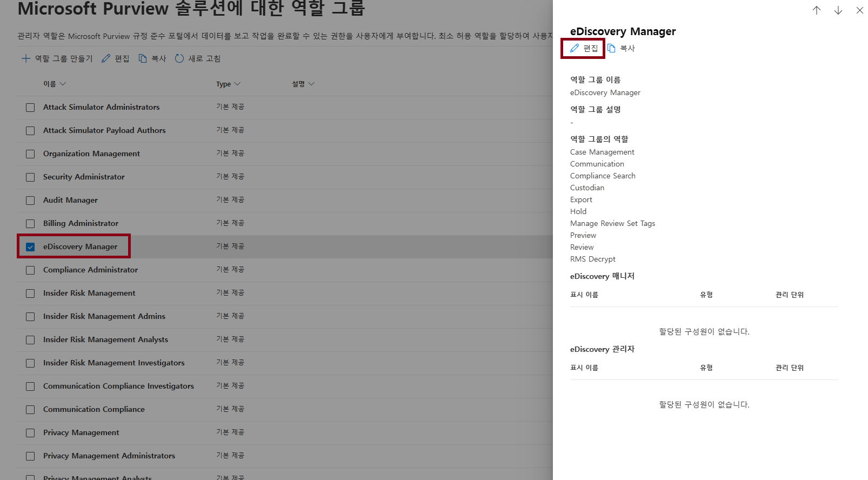Click 관리 단위 header under eDiscovery 관리자
The height and width of the screenshot is (480, 868).
coord(790,368)
